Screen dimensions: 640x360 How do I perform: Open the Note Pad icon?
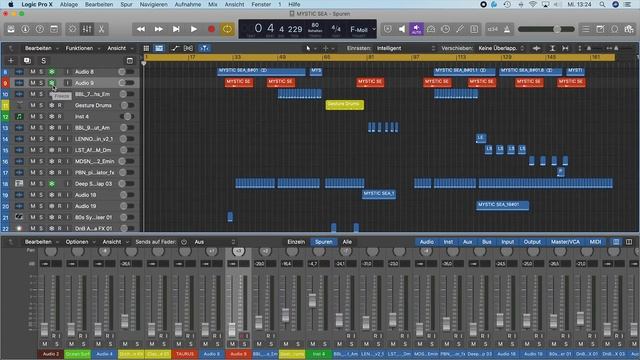(600, 29)
